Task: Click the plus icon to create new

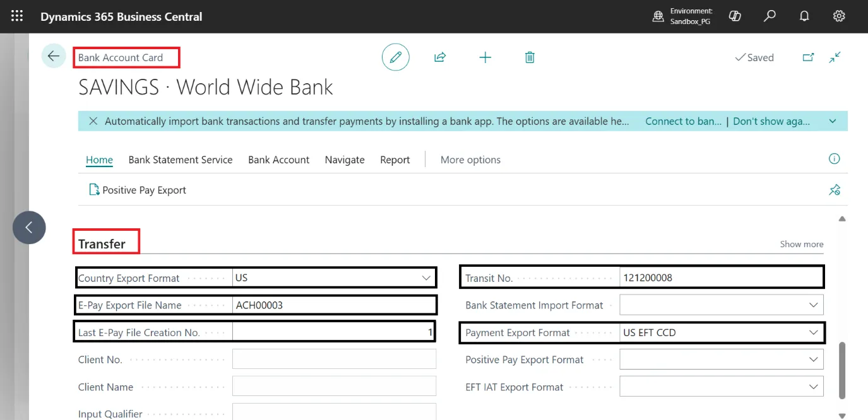Action: 485,57
